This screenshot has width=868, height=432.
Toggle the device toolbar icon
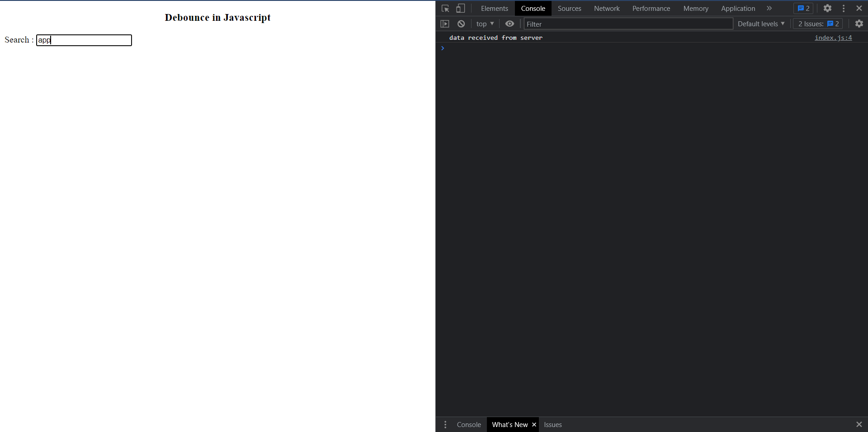460,9
